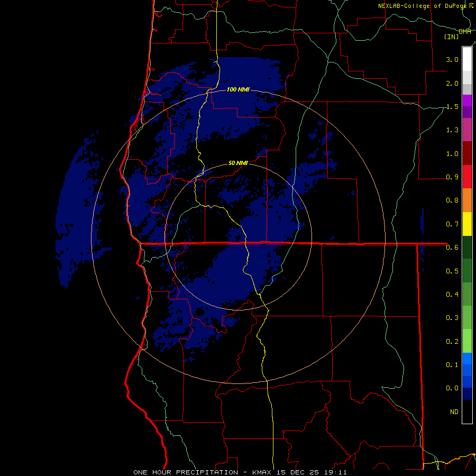Click the 50 NMI range ring label

(x=238, y=163)
